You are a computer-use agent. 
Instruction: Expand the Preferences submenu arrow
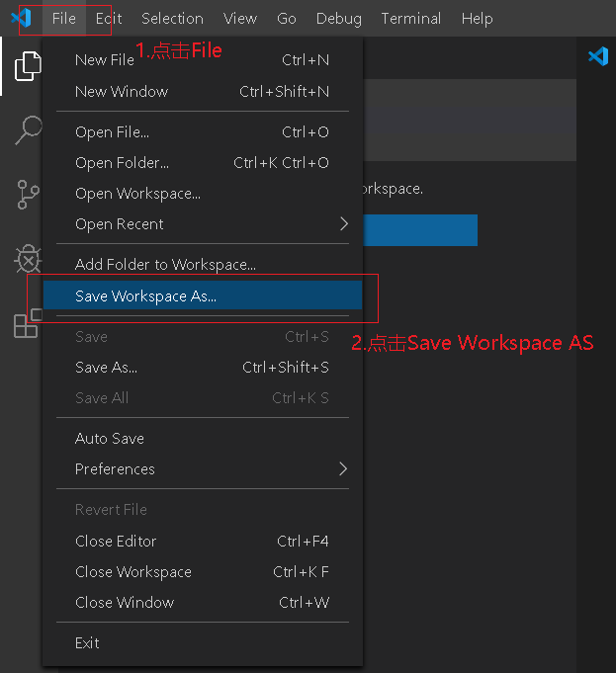click(x=343, y=468)
